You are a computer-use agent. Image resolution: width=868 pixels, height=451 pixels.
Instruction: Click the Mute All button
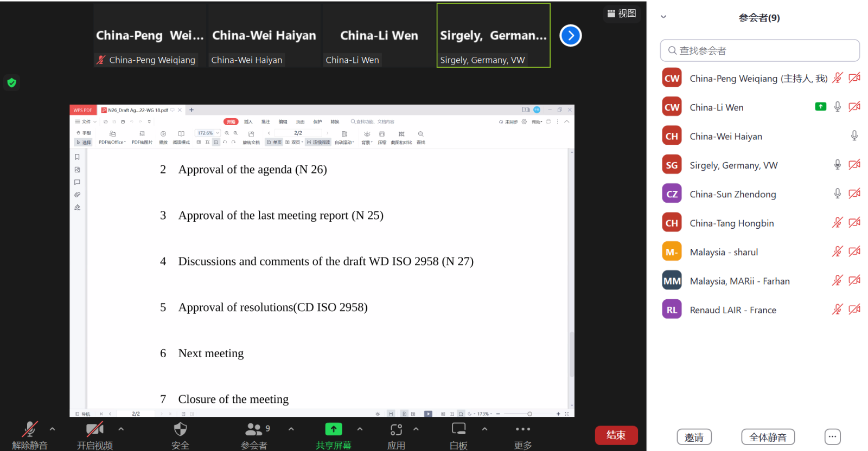768,437
